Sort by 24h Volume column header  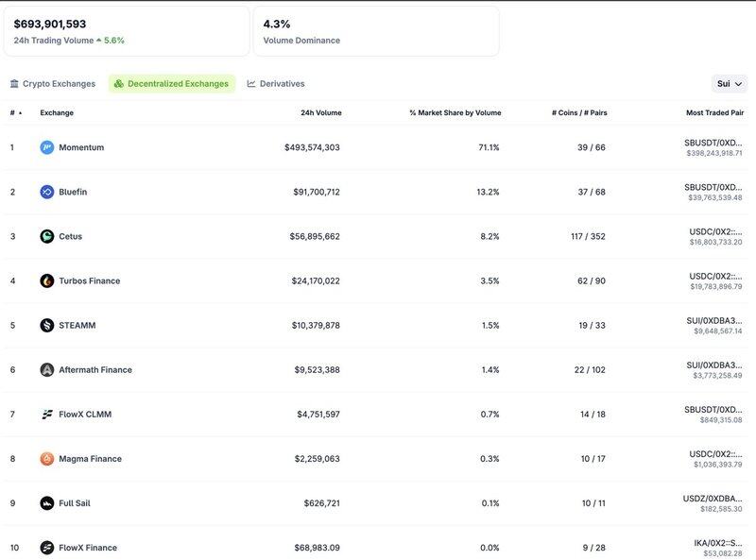[x=320, y=112]
